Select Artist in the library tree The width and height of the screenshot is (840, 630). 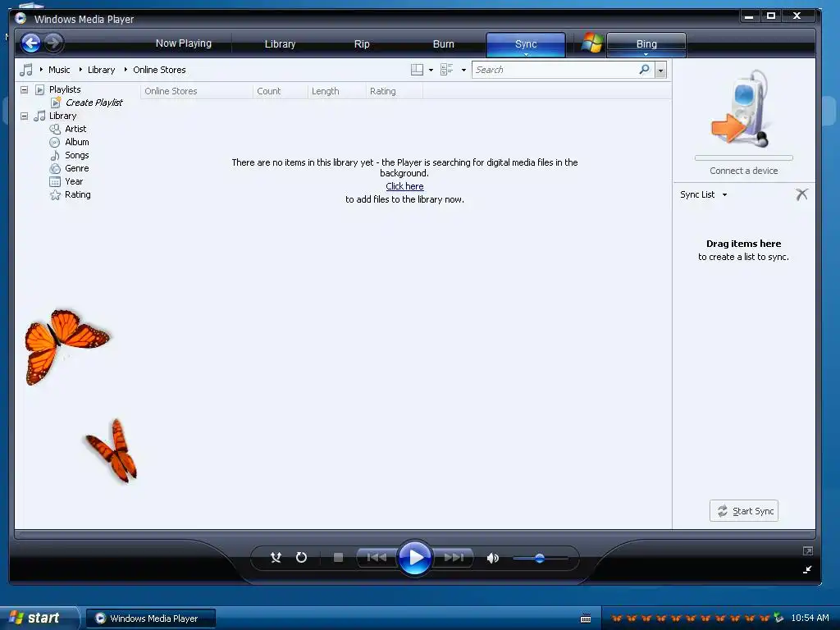tap(75, 129)
